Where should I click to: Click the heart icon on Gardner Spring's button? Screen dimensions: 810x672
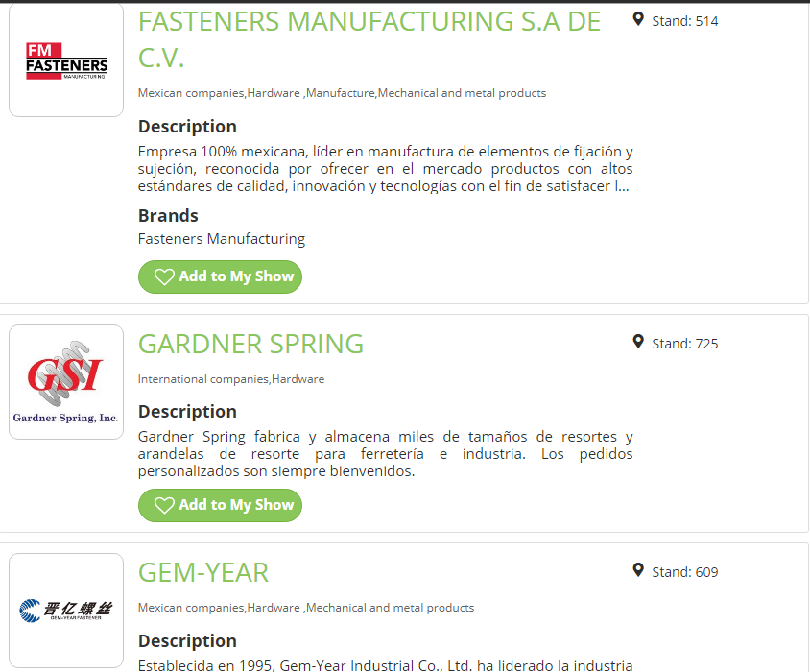(164, 505)
